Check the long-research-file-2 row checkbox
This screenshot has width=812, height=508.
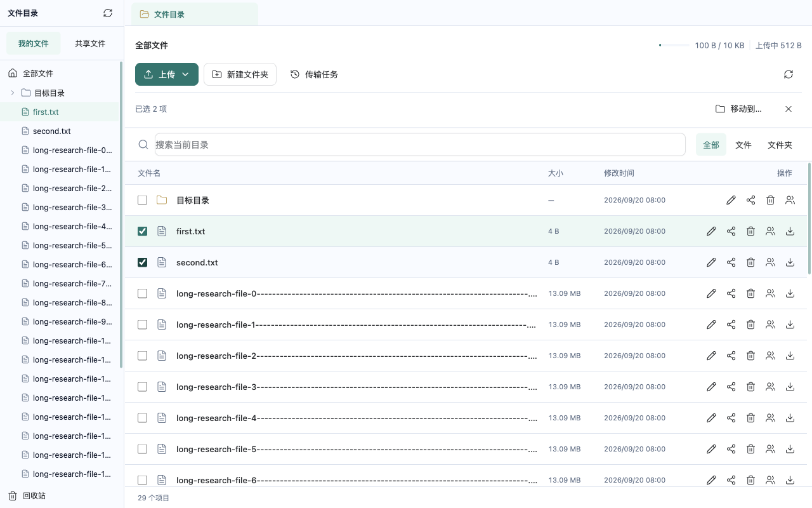[x=142, y=356]
